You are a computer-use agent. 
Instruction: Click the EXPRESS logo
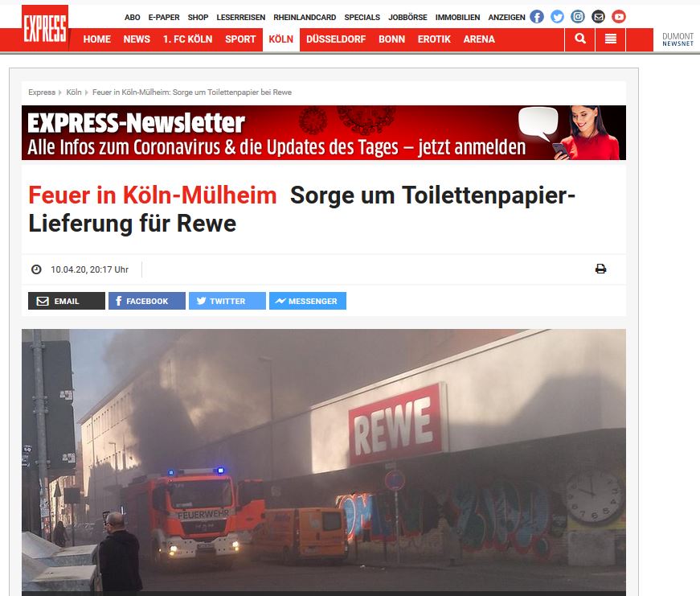(45, 27)
